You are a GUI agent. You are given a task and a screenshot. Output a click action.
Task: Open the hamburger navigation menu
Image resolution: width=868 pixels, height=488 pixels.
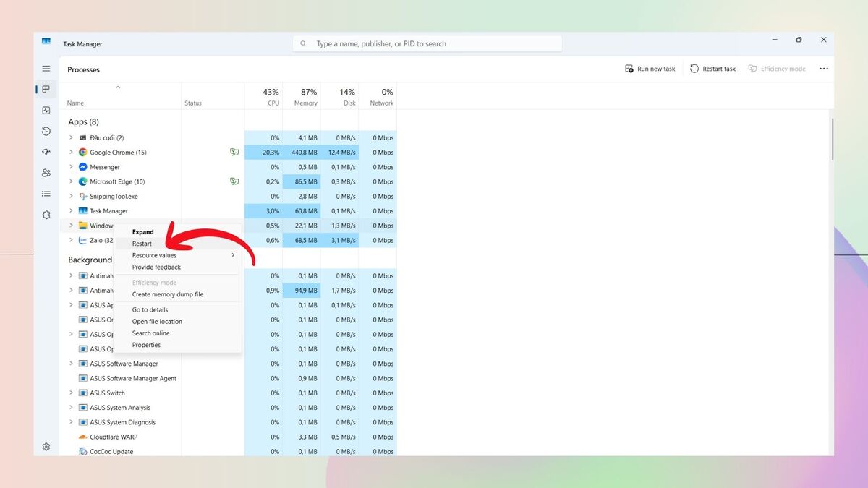tap(46, 69)
